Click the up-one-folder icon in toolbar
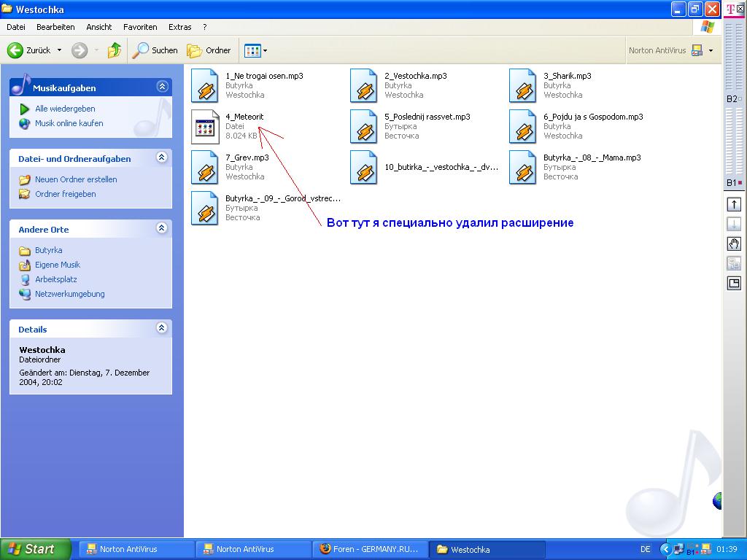 pyautogui.click(x=115, y=50)
